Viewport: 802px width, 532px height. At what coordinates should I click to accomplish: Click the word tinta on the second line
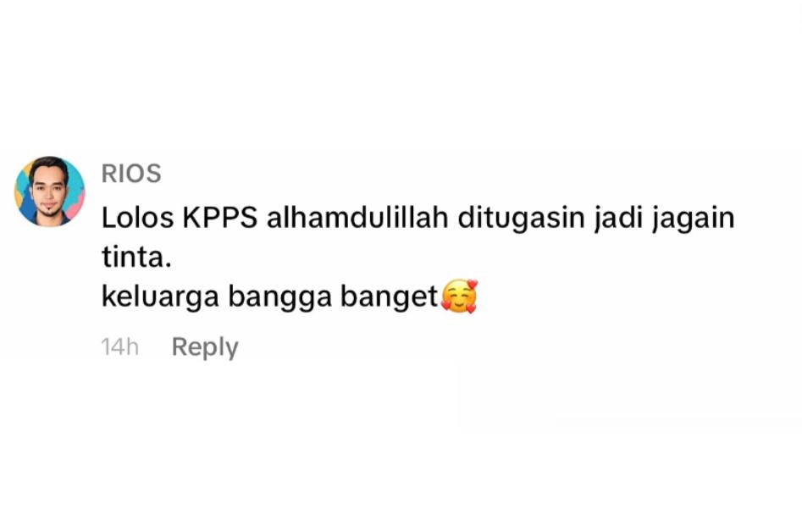click(134, 258)
